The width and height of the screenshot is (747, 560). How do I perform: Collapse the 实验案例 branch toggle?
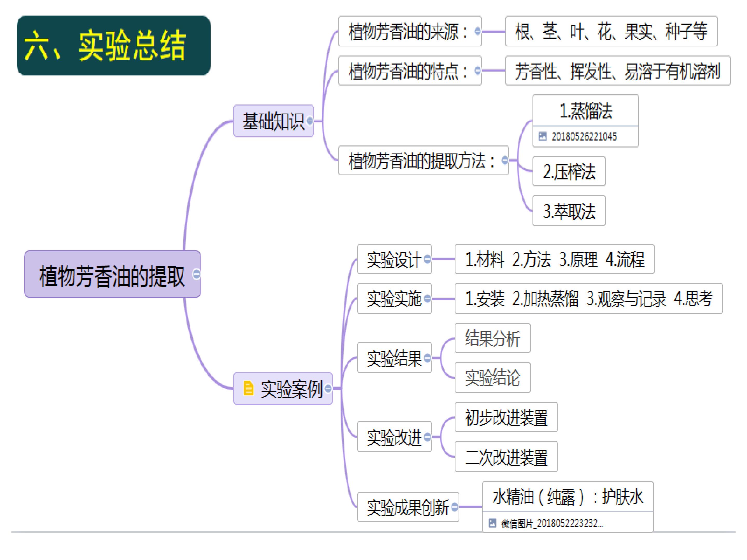click(x=328, y=389)
